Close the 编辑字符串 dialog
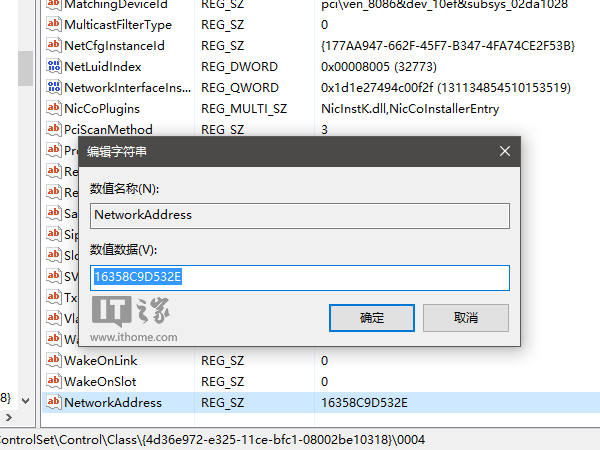The width and height of the screenshot is (600, 450). pyautogui.click(x=505, y=152)
